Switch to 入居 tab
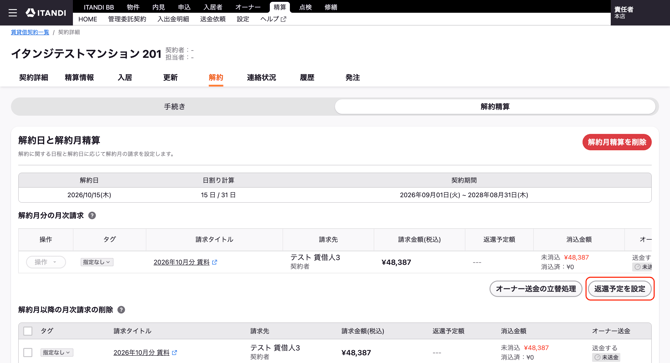This screenshot has width=670, height=363. point(125,78)
